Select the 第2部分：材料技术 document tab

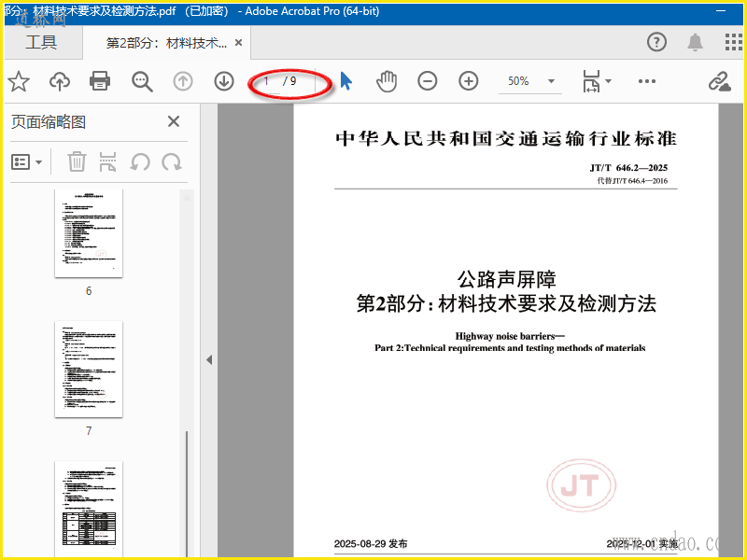pos(166,43)
